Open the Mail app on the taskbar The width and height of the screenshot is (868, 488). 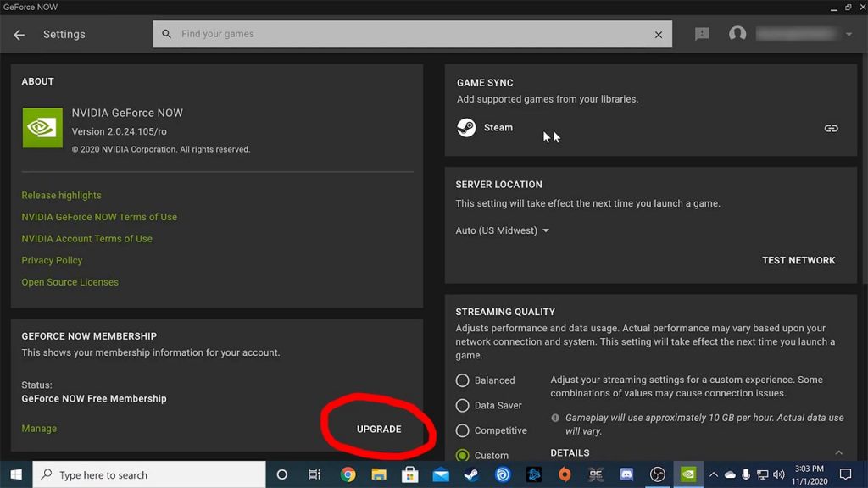441,474
